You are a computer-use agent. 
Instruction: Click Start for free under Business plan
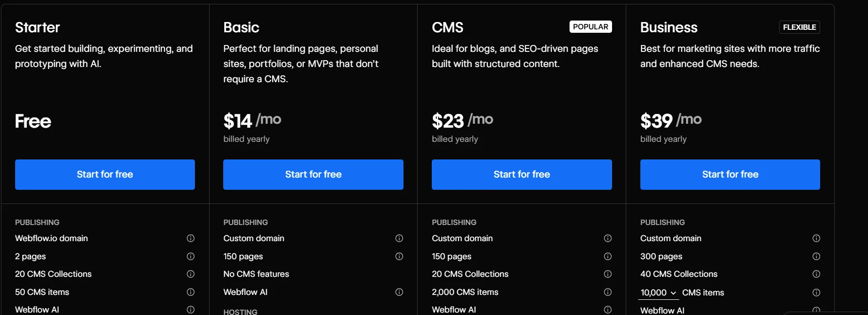point(730,174)
